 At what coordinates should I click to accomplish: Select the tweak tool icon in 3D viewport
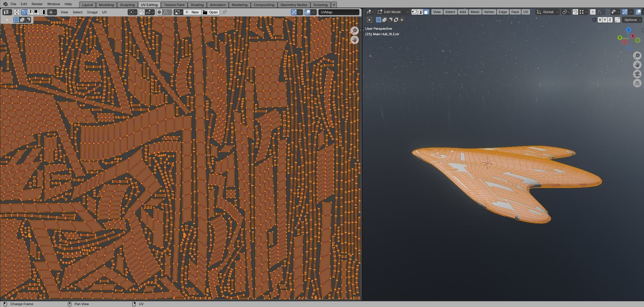369,20
